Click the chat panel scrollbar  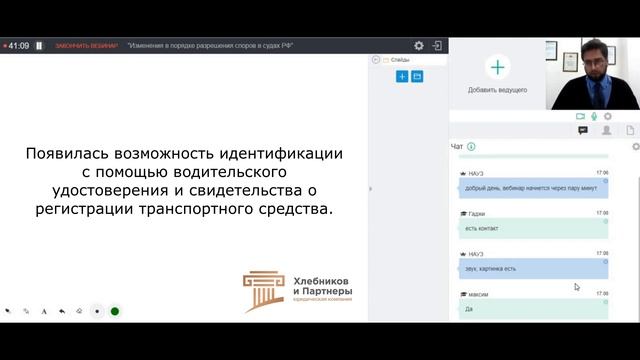(638, 249)
